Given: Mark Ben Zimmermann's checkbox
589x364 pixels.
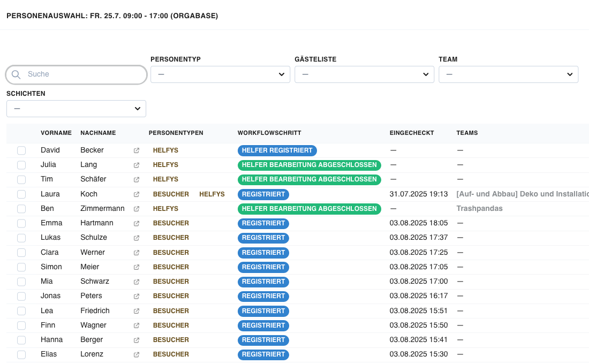Looking at the screenshot, I should (x=21, y=209).
